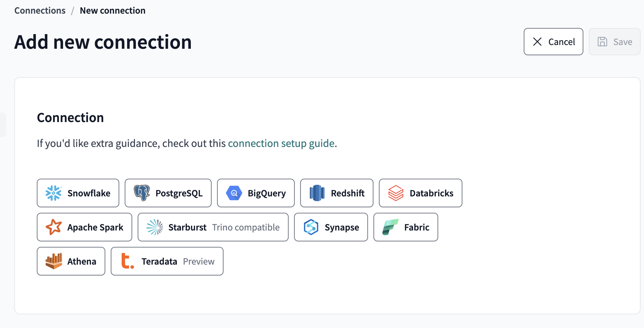This screenshot has height=328, width=644.
Task: Choose the Teradata preview icon
Action: click(x=126, y=261)
